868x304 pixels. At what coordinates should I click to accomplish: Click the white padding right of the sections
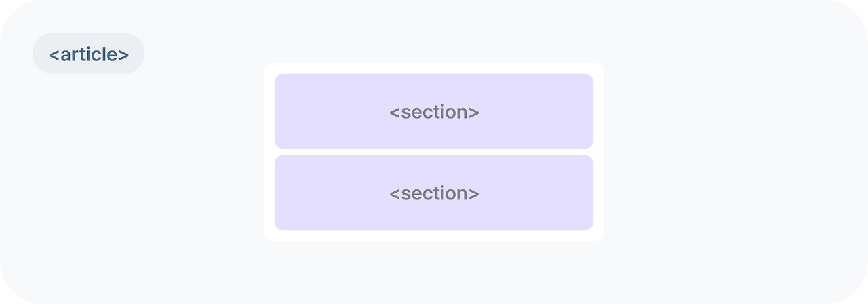pyautogui.click(x=599, y=152)
